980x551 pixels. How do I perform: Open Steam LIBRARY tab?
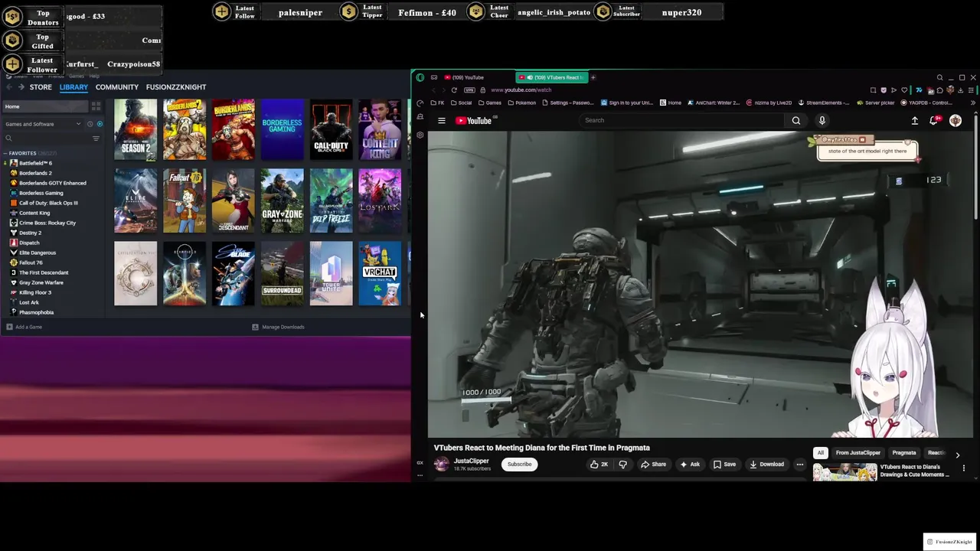coord(74,87)
